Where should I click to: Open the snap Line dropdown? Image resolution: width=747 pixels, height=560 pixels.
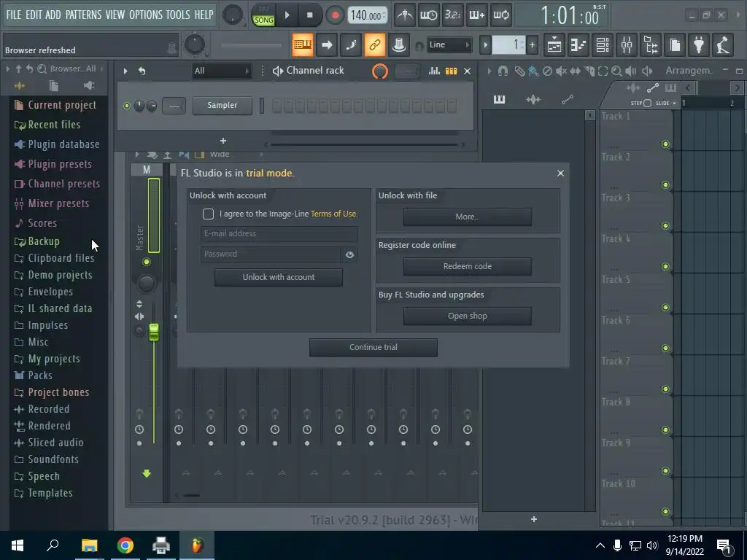[449, 44]
